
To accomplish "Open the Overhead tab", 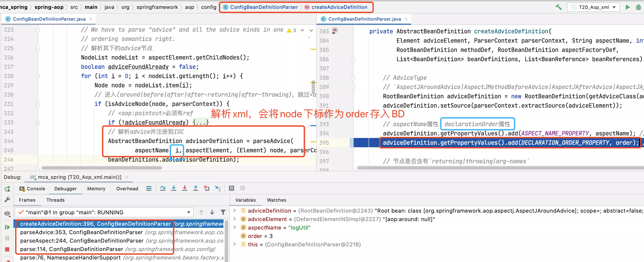I will 127,189.
